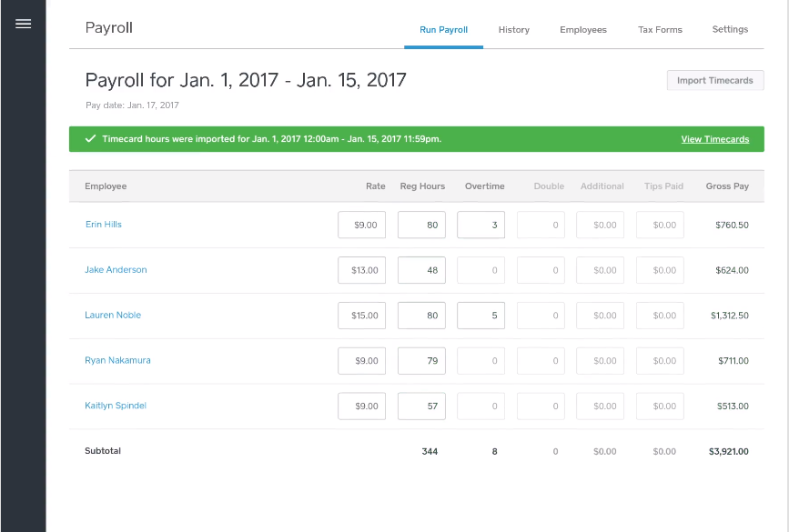Open Jake Anderson's employee profile

(x=116, y=269)
